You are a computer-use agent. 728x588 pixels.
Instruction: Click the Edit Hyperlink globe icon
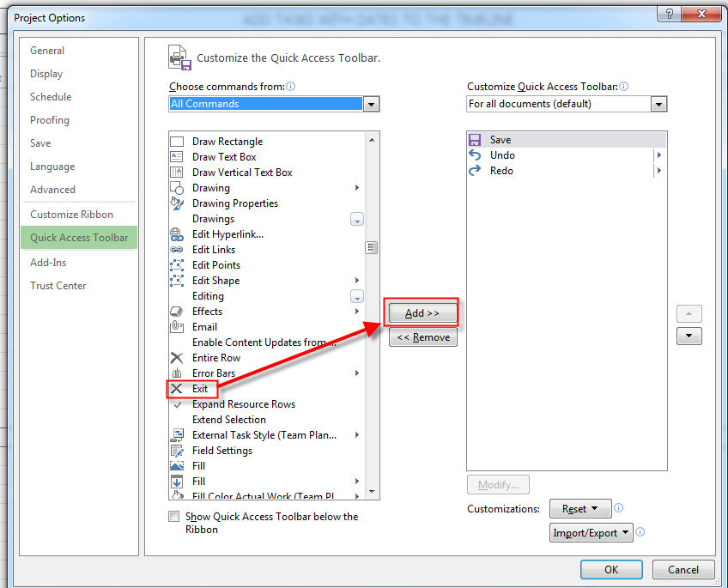coord(177,234)
